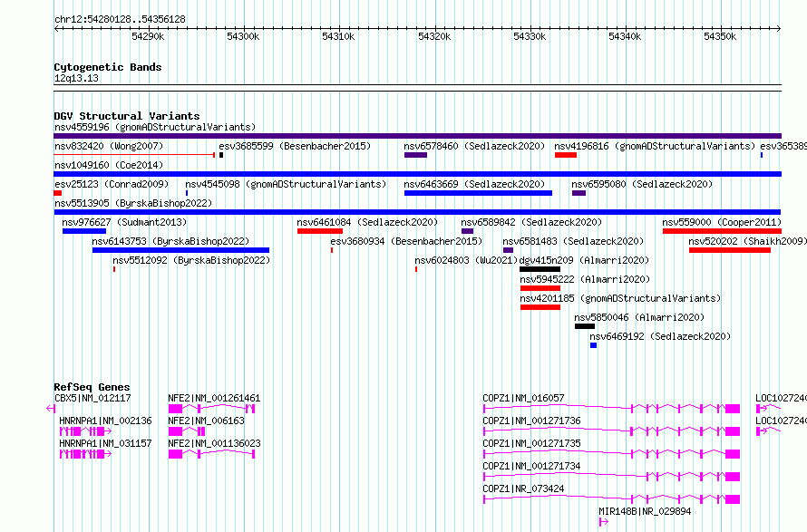Select the red nsv4196816 bar
This screenshot has width=807, height=532.
point(566,155)
